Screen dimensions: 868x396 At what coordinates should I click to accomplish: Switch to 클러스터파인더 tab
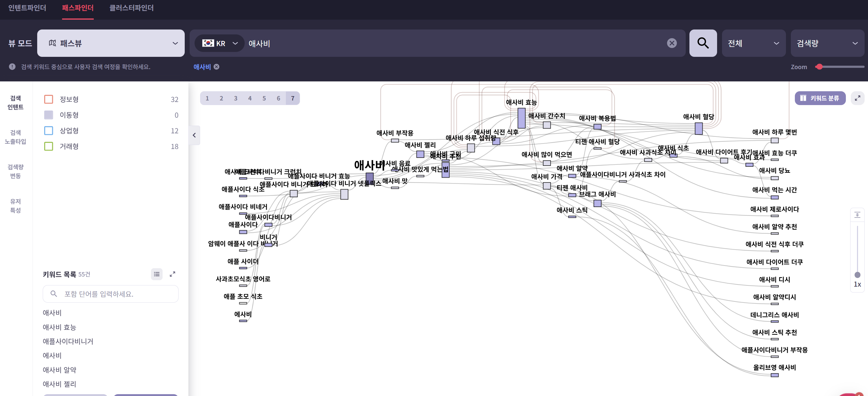pyautogui.click(x=132, y=8)
